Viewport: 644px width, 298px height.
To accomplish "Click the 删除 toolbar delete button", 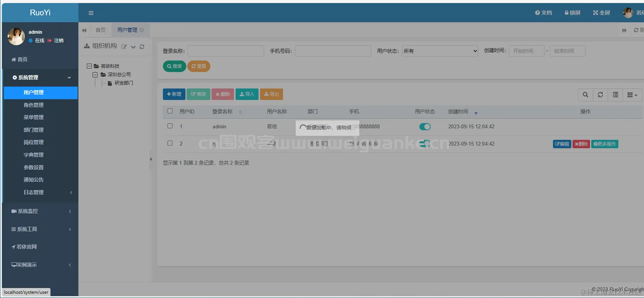I will click(x=223, y=94).
